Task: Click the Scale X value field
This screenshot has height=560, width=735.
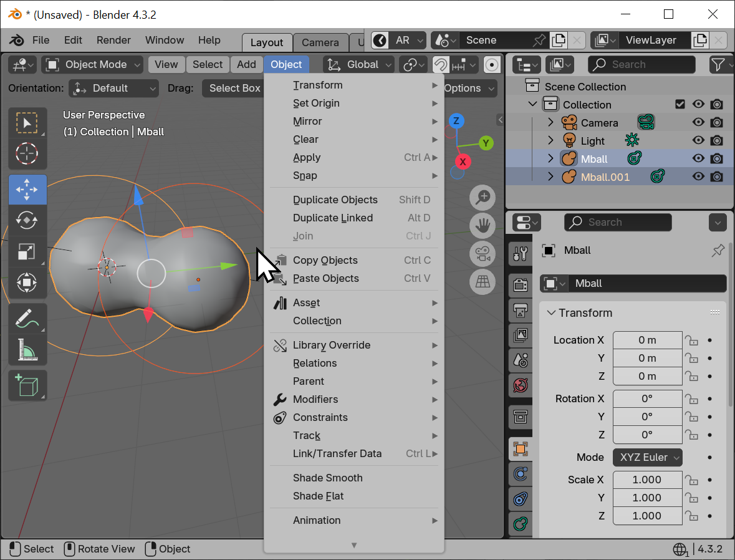Action: pyautogui.click(x=647, y=480)
